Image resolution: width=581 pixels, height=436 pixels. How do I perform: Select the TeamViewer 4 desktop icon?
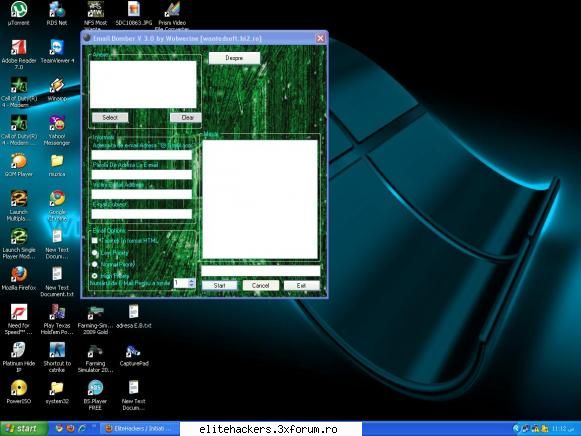57,51
